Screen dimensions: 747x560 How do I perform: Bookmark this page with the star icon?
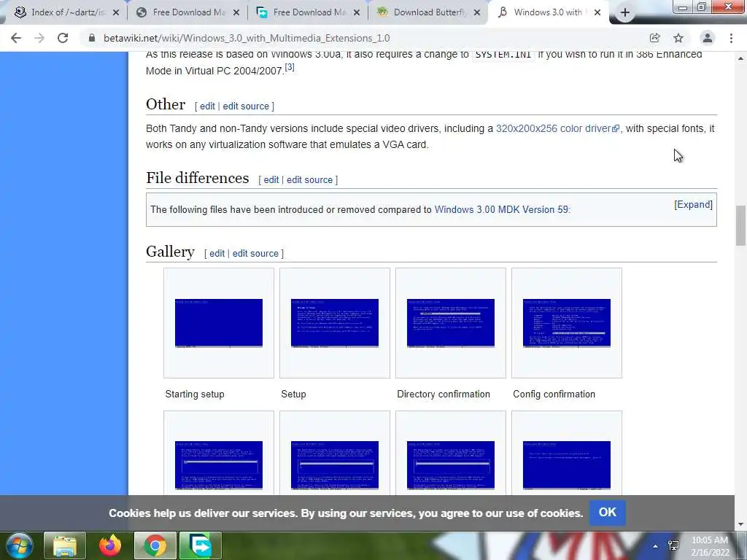pos(678,38)
